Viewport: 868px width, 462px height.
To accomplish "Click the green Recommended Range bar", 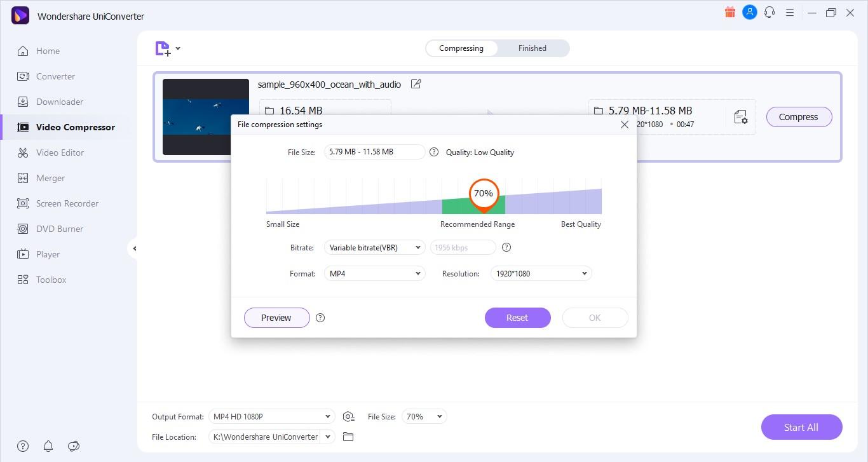I will [473, 206].
